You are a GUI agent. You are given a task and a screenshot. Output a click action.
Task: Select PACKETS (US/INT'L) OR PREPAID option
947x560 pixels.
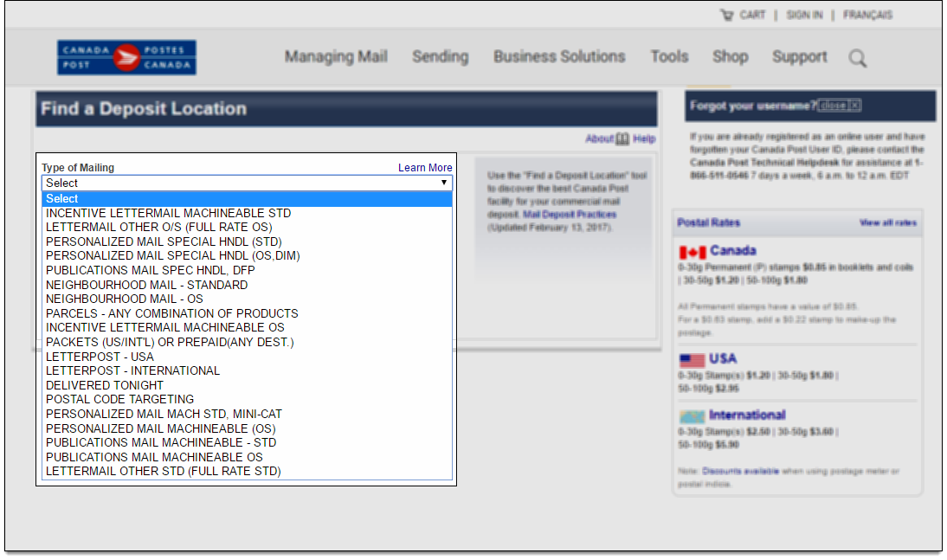tap(247, 343)
